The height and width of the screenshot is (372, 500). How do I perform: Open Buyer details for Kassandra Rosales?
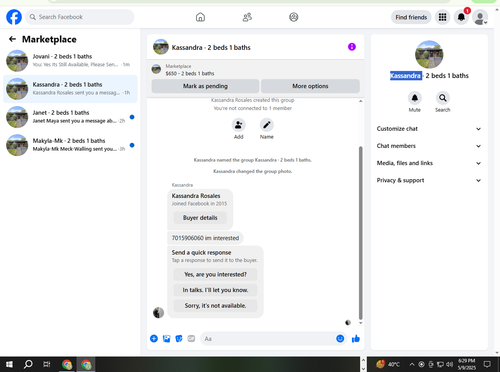(x=200, y=218)
